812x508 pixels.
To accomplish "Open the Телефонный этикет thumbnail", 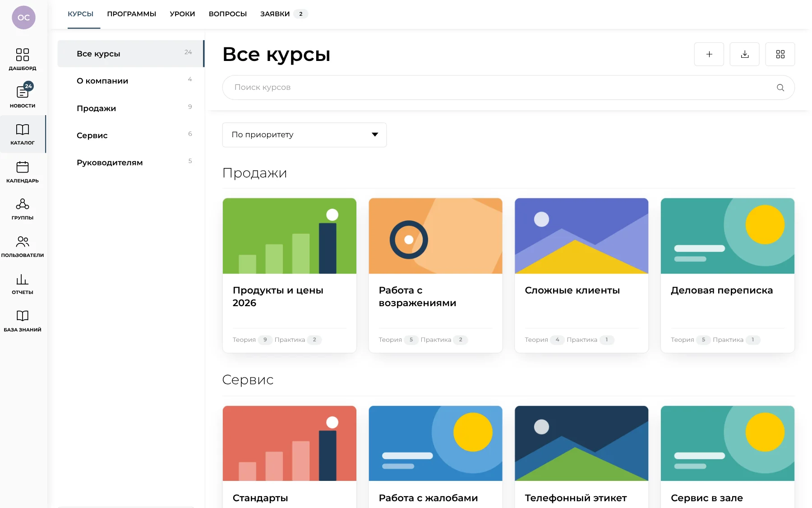I will coord(581,443).
